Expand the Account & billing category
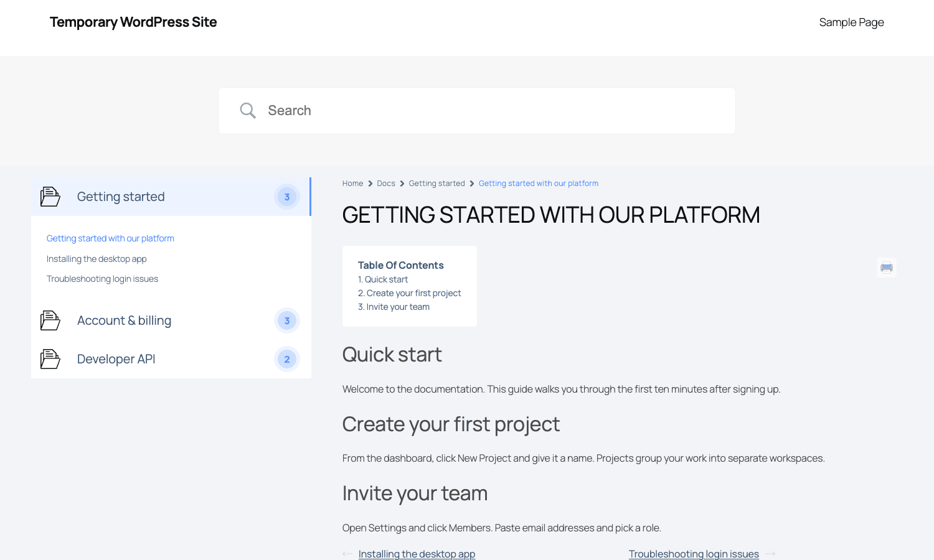Viewport: 934px width, 560px height. pyautogui.click(x=171, y=320)
